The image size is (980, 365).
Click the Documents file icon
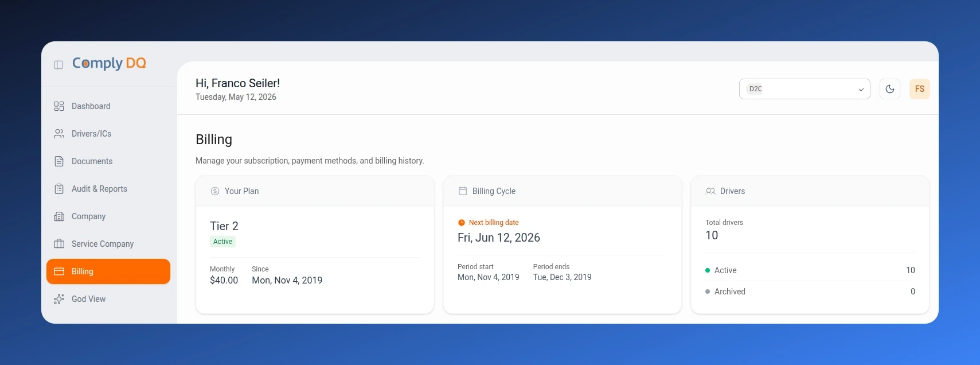59,161
